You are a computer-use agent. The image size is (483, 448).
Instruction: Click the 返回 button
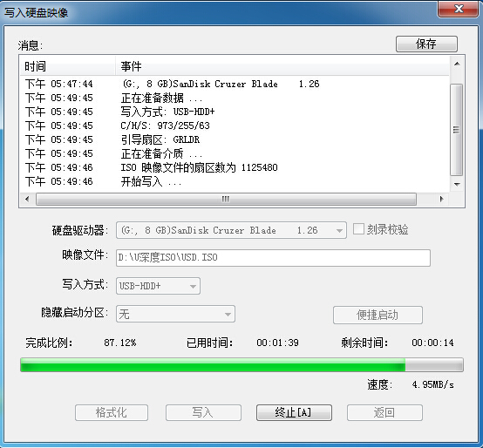tap(384, 412)
